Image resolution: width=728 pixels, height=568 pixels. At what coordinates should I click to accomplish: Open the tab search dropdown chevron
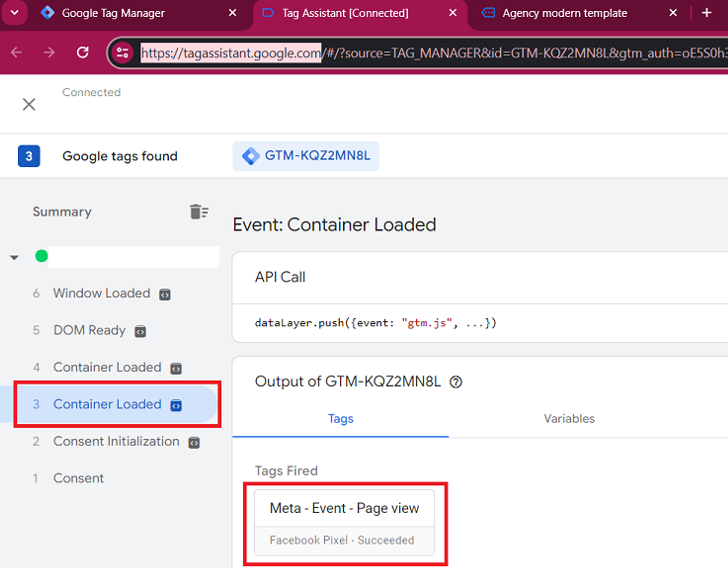[14, 13]
